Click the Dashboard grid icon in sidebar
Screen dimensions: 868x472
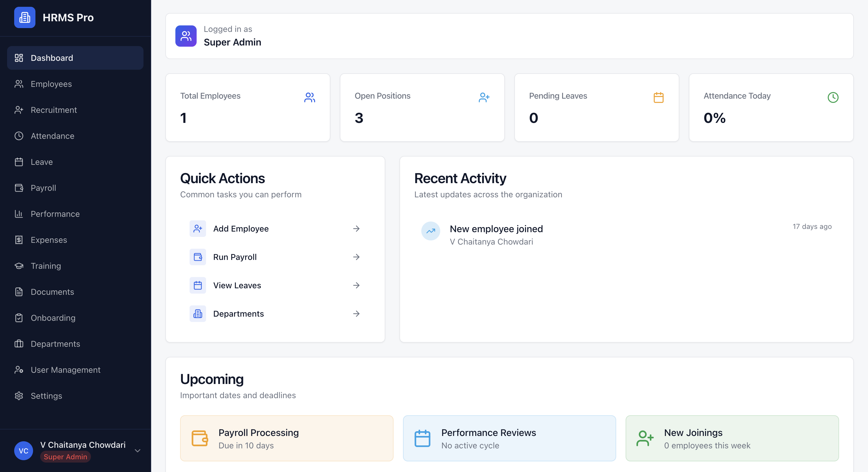pos(19,58)
